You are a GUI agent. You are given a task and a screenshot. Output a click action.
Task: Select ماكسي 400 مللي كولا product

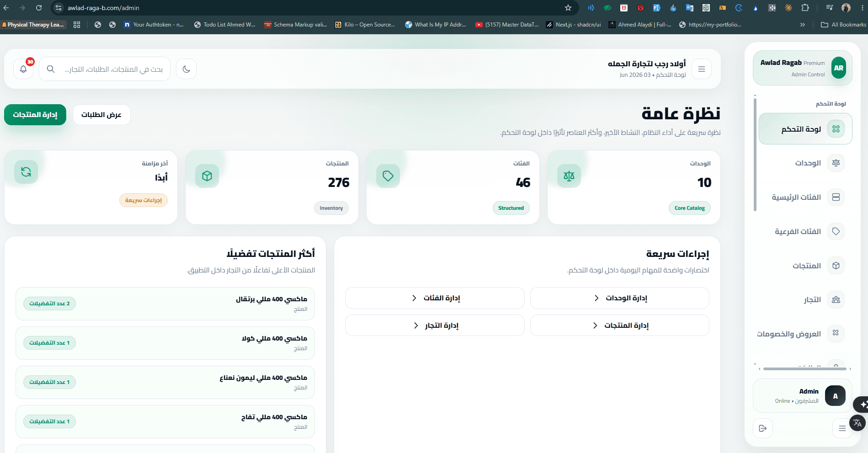[165, 343]
